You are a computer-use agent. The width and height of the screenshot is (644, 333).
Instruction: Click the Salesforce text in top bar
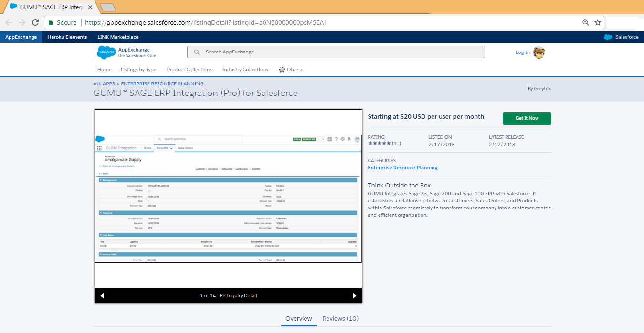coord(627,37)
